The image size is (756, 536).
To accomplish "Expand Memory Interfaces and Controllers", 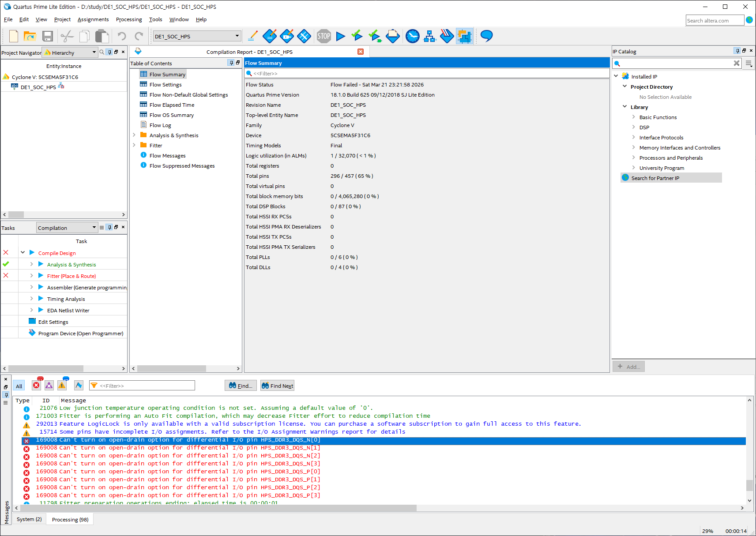I will pyautogui.click(x=634, y=147).
